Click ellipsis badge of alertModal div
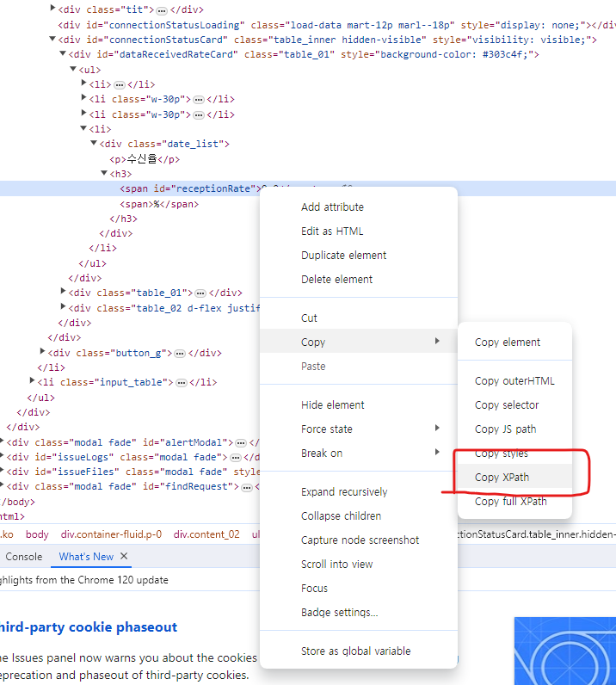This screenshot has width=616, height=685. [241, 443]
